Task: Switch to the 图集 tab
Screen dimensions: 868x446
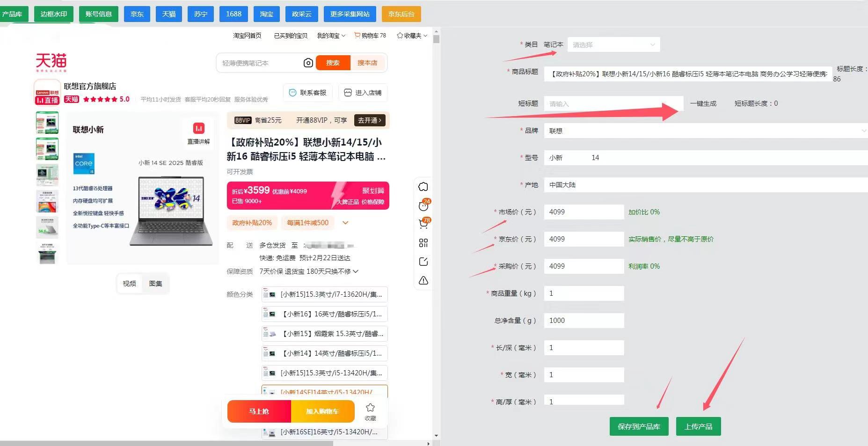Action: (155, 284)
